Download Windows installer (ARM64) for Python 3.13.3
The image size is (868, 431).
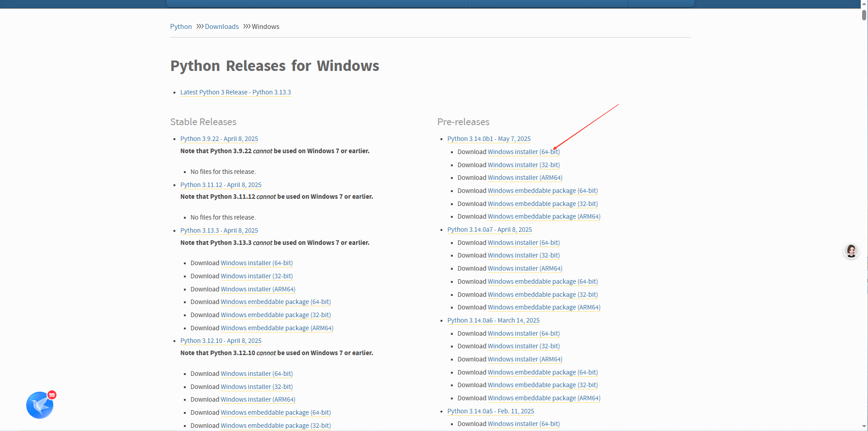point(258,289)
